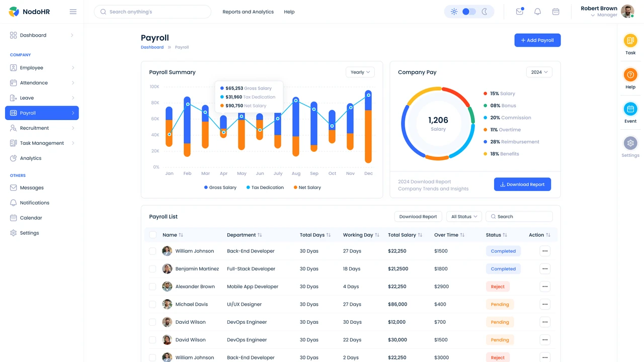644x362 pixels.
Task: Click Net Salary legend marker
Action: click(295, 188)
